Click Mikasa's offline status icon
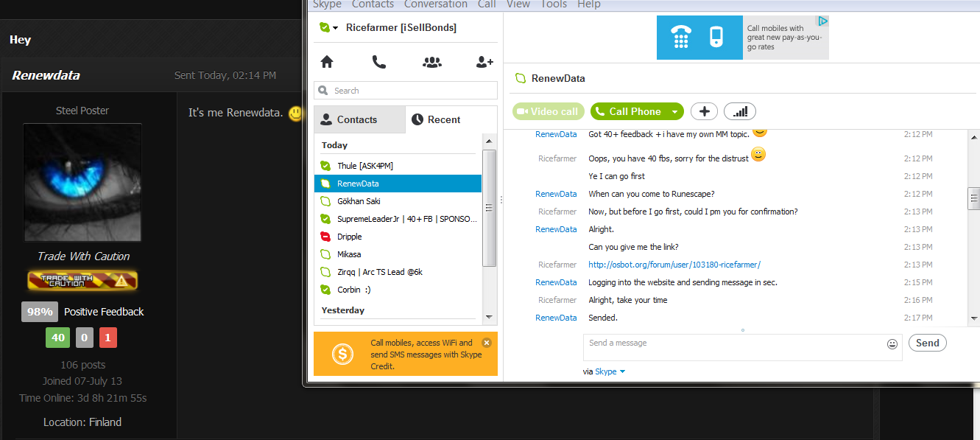 tap(325, 254)
